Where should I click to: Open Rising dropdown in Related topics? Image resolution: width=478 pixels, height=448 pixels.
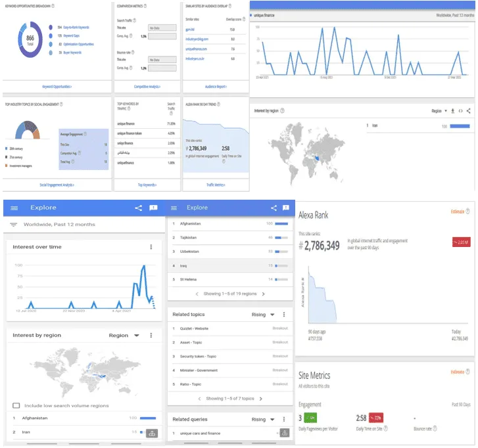coord(263,315)
